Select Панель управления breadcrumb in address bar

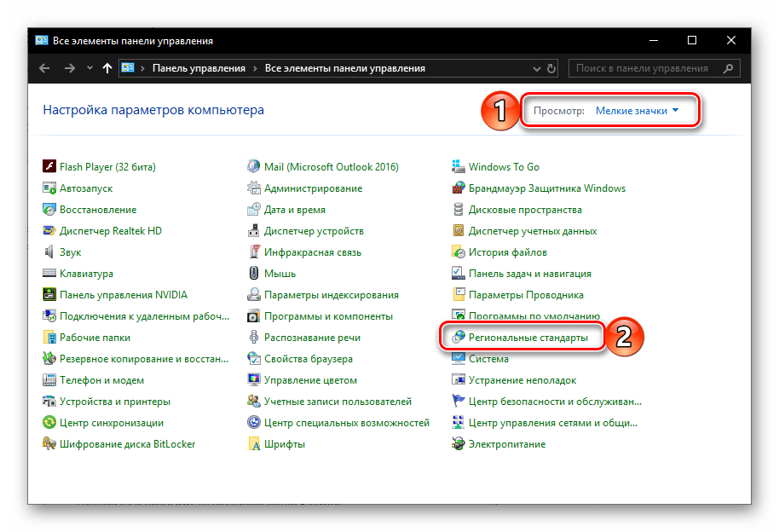click(199, 68)
